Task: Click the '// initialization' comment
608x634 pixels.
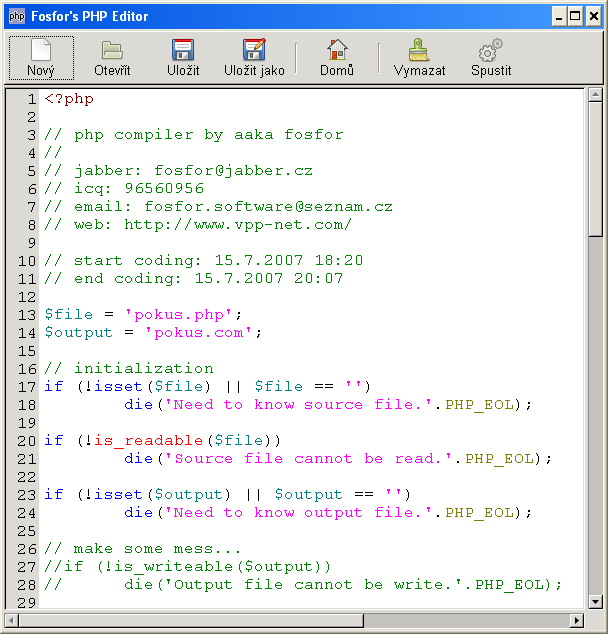Action: 129,369
